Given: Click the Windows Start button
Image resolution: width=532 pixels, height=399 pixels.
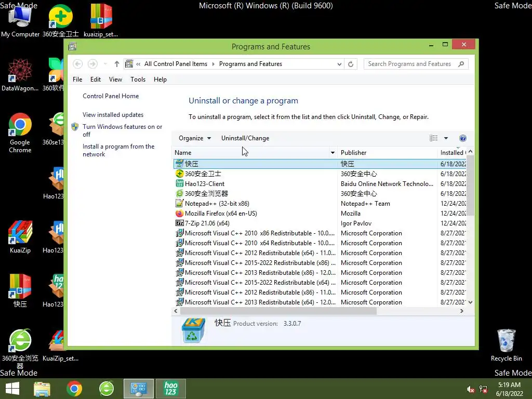Looking at the screenshot, I should [12, 389].
